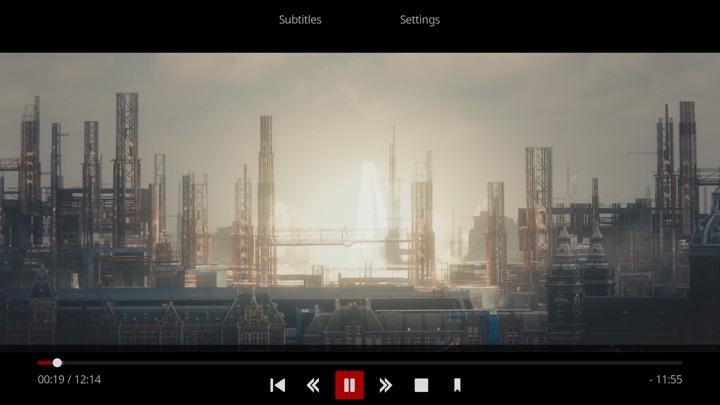Pause the video playback
The height and width of the screenshot is (405, 720).
pyautogui.click(x=349, y=385)
